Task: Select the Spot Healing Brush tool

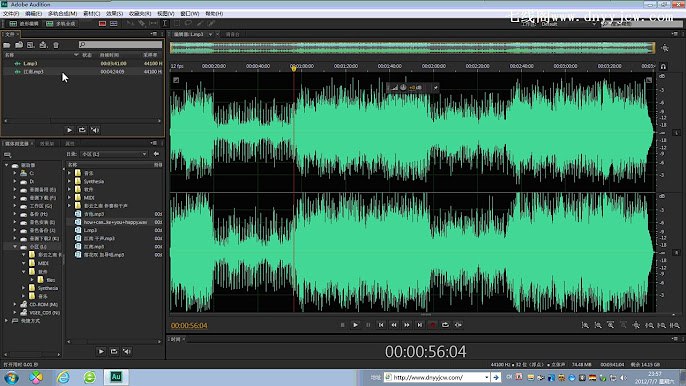Action: point(211,23)
